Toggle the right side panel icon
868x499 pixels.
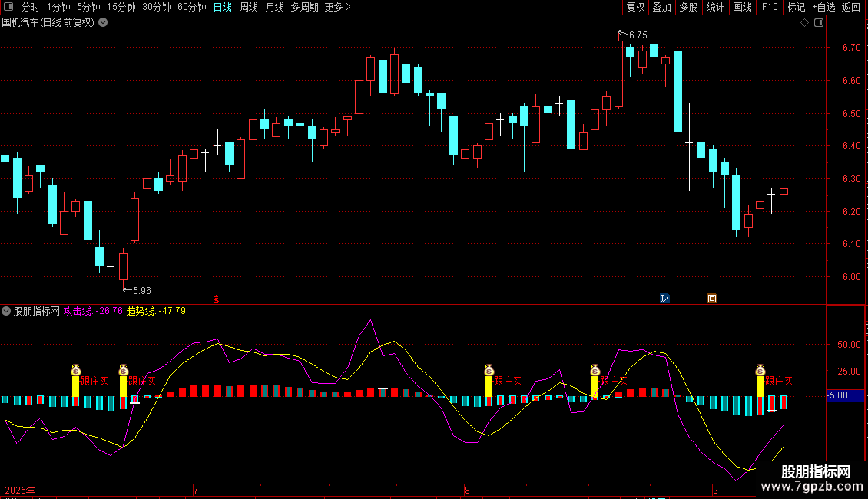[x=819, y=23]
